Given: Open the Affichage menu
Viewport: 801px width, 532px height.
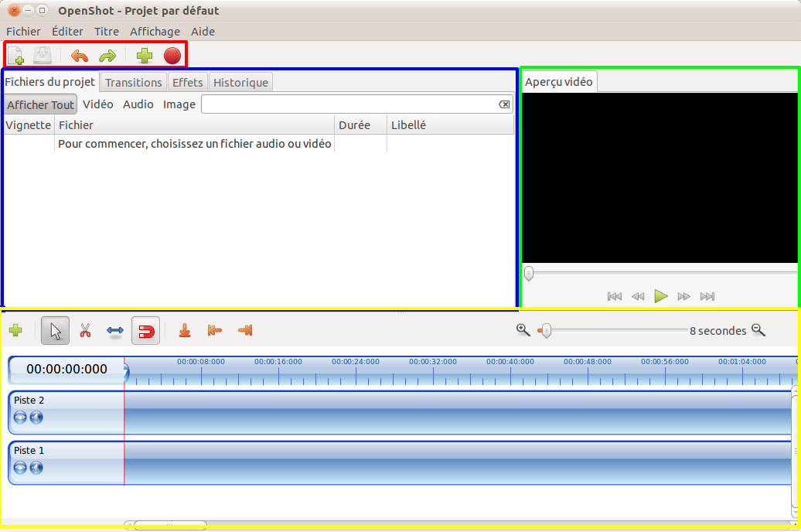Looking at the screenshot, I should point(155,32).
